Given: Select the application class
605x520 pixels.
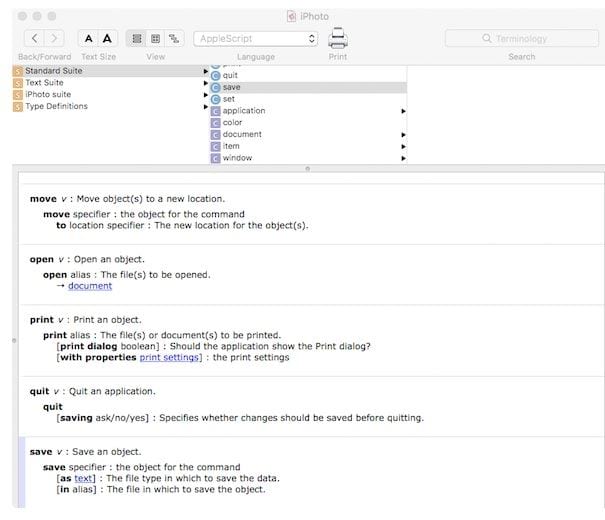Looking at the screenshot, I should click(x=308, y=111).
